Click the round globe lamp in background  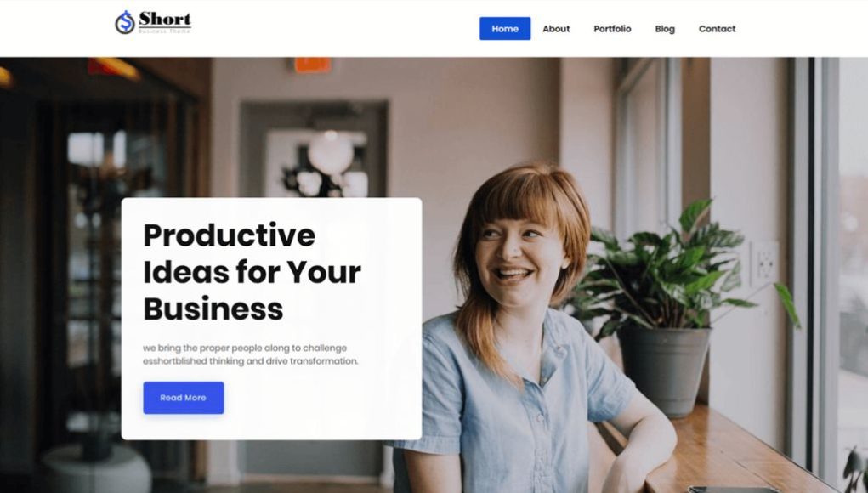pos(331,151)
